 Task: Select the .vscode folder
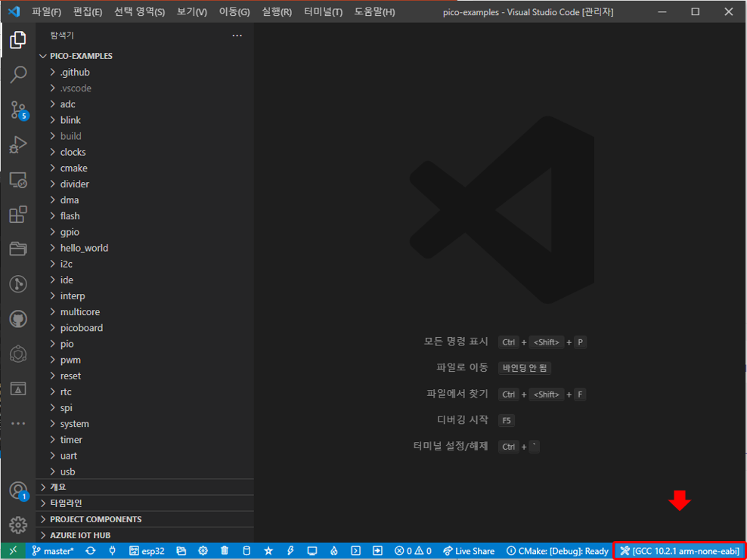pos(145,88)
